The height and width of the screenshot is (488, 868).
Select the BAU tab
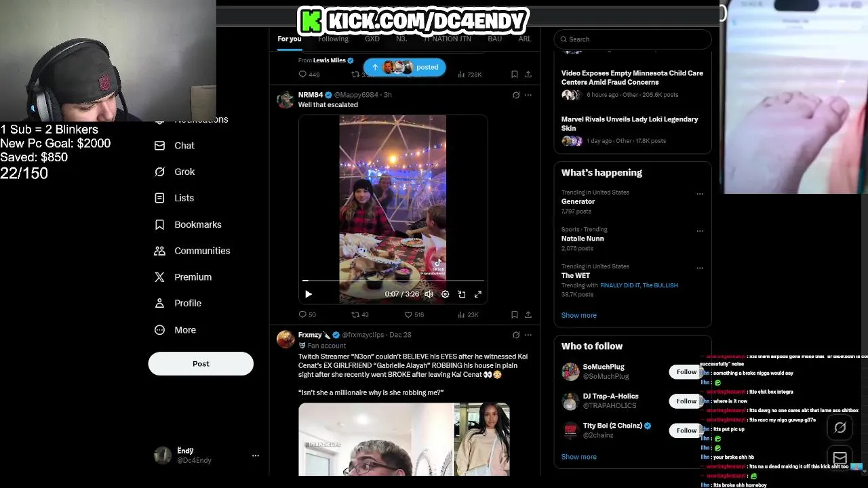click(x=495, y=39)
